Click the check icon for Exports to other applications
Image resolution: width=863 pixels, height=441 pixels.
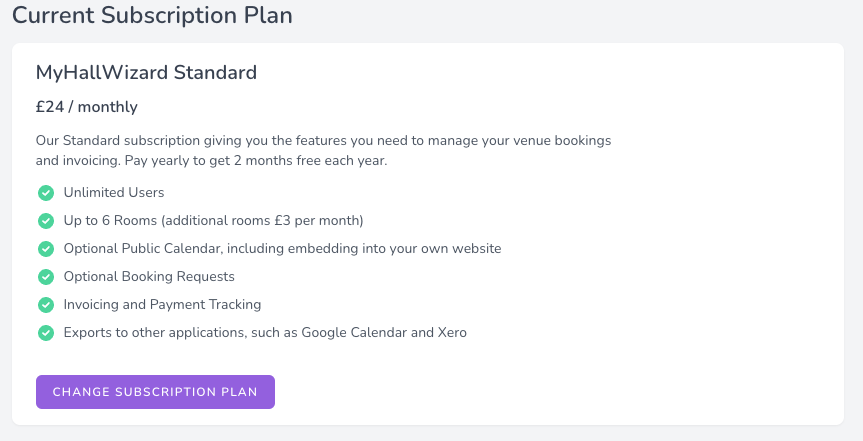click(x=46, y=333)
